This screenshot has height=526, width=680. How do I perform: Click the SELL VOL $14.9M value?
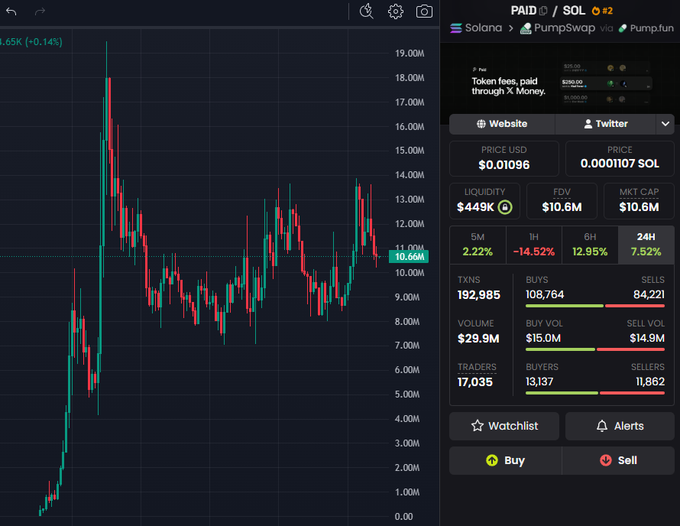pyautogui.click(x=647, y=338)
